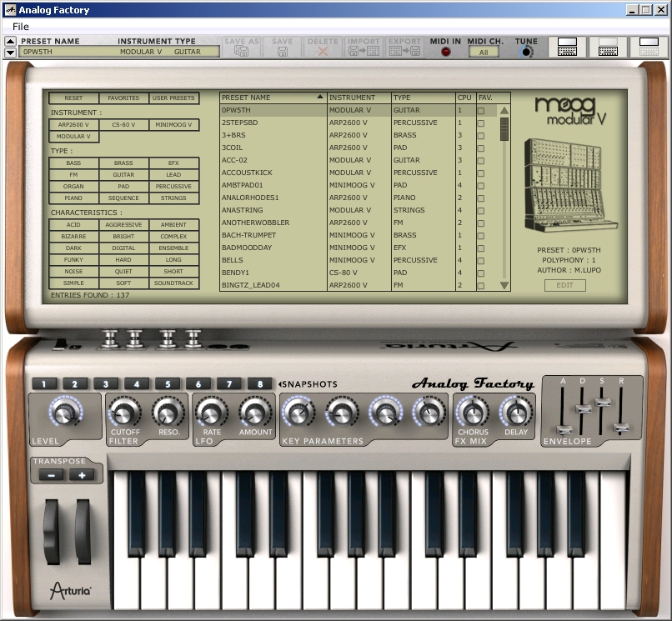Select the BACH-TRUMPET preset row

click(359, 235)
